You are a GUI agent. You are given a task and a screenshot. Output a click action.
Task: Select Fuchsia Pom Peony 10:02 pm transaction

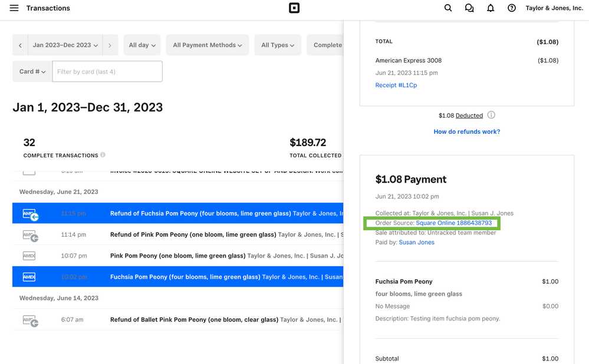point(177,277)
